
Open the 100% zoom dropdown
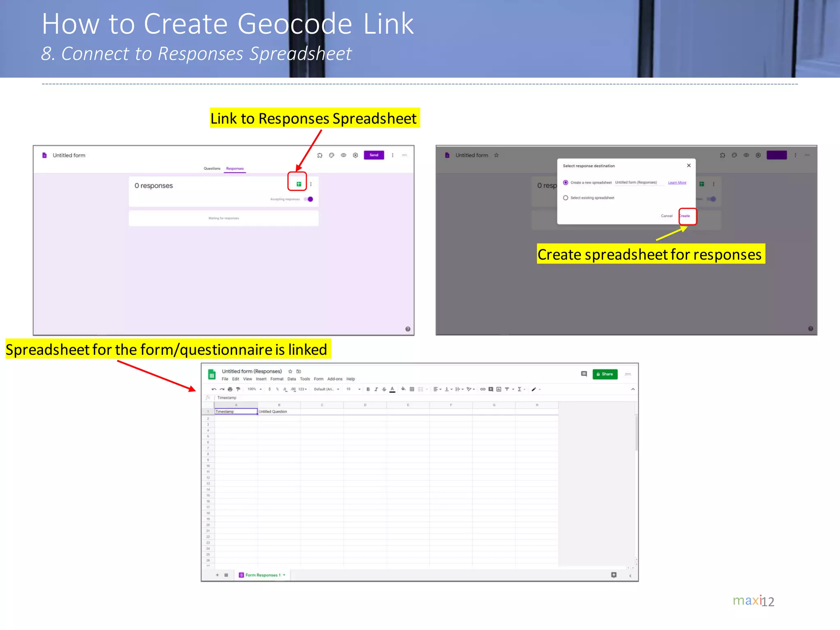click(254, 389)
